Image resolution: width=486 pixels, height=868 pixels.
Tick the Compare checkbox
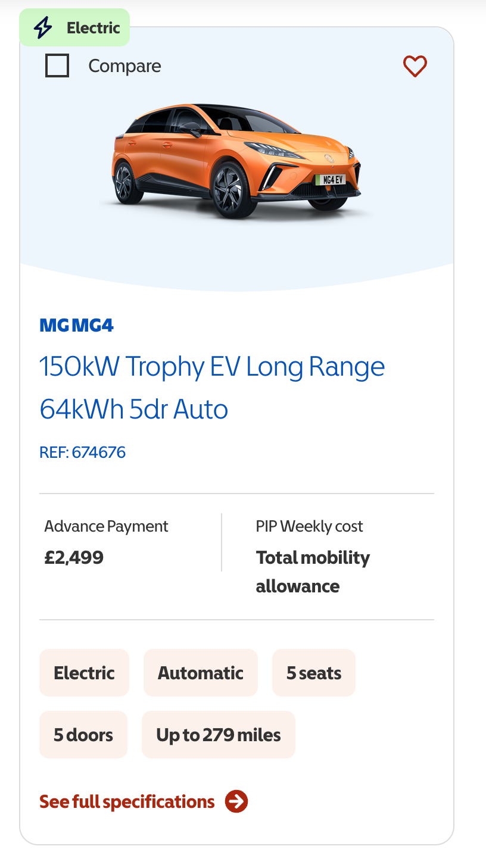[57, 65]
